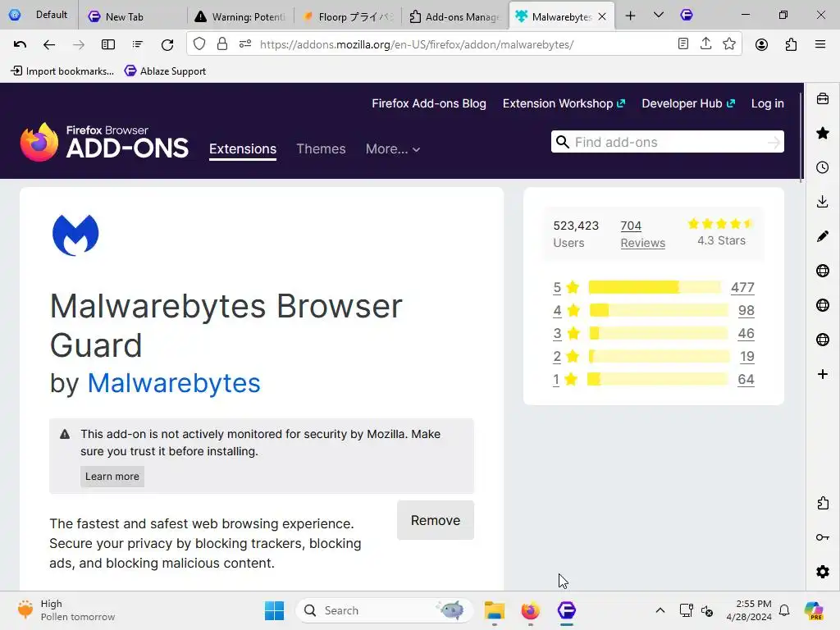Click the address bar URL
Image resolution: width=840 pixels, height=630 pixels.
[417, 44]
